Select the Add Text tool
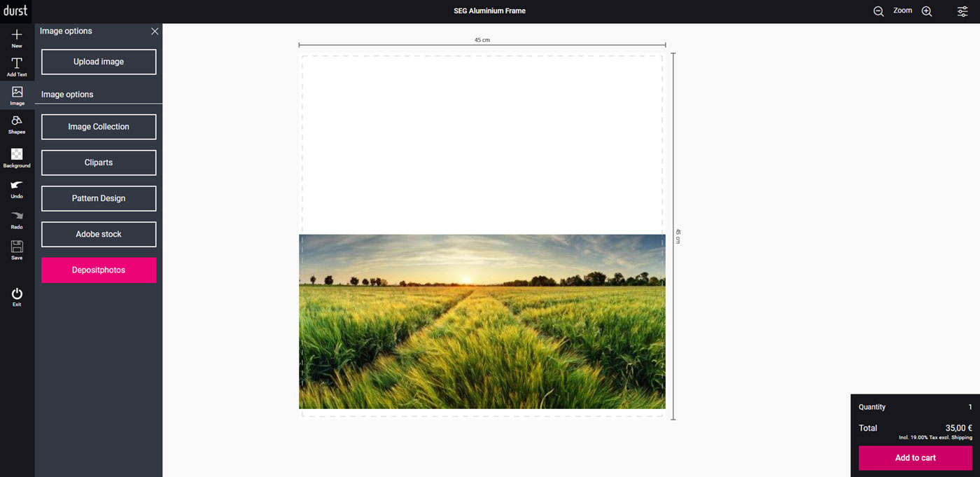 (x=17, y=66)
